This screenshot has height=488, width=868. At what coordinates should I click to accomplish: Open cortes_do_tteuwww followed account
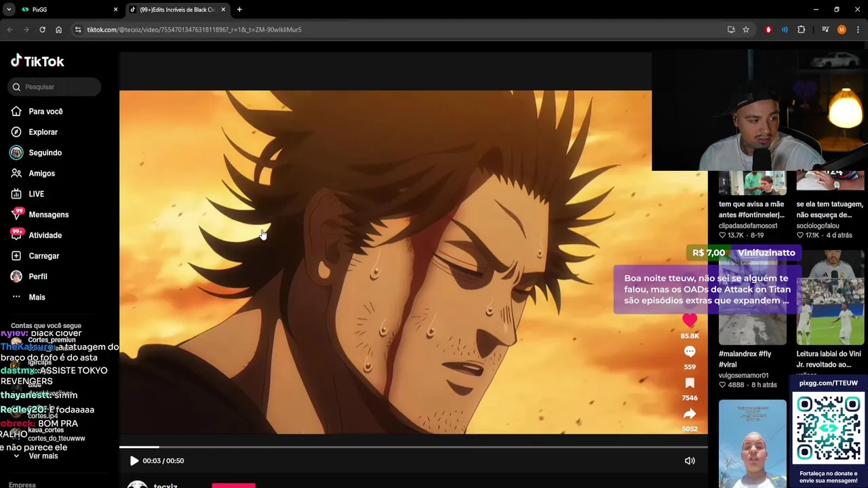click(56, 439)
